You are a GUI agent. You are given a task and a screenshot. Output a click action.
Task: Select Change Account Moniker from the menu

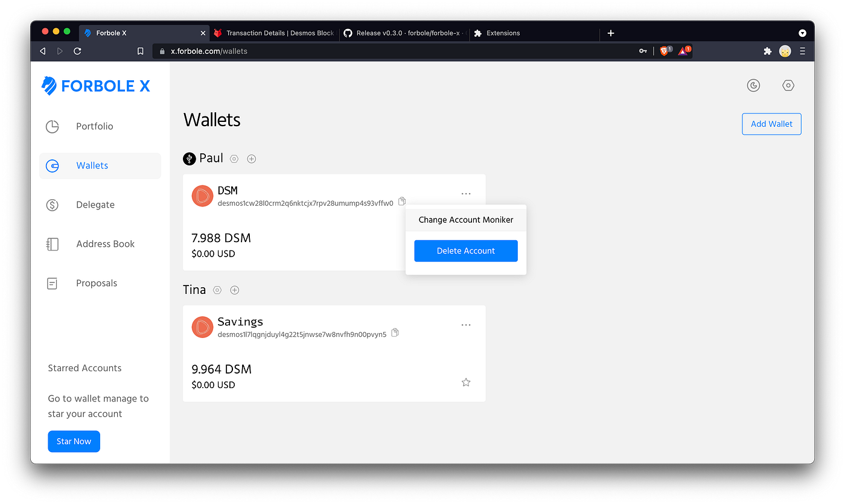[x=465, y=219]
